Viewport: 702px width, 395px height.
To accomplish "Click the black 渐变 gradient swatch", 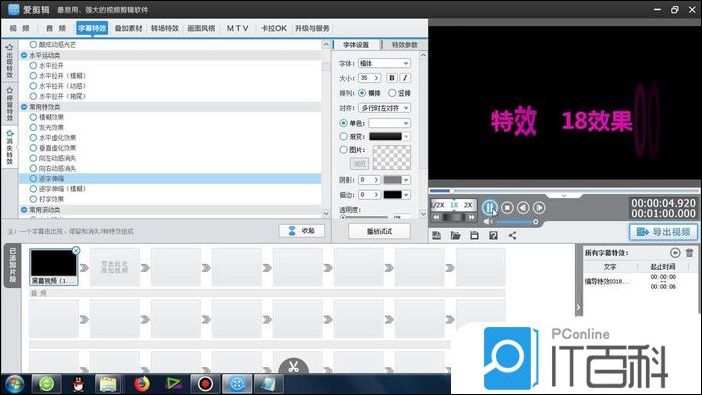I will point(385,136).
